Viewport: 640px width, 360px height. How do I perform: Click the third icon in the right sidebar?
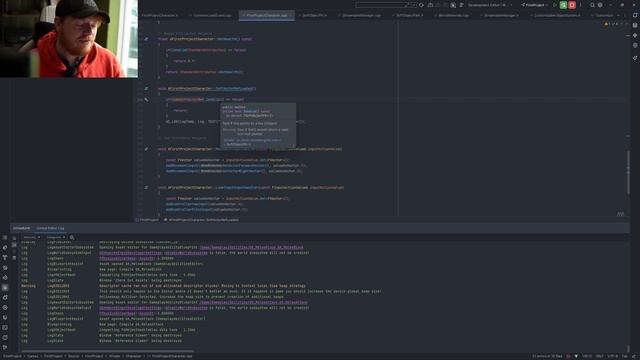pyautogui.click(x=635, y=36)
